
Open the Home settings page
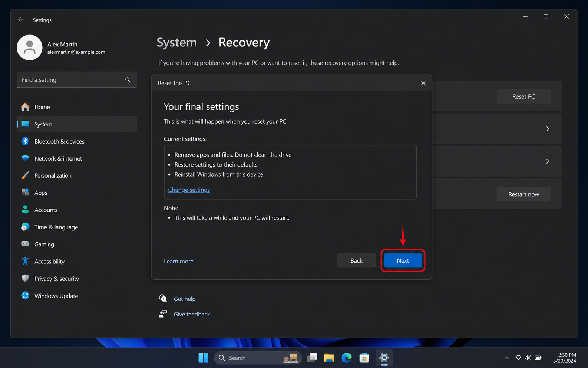(77, 107)
